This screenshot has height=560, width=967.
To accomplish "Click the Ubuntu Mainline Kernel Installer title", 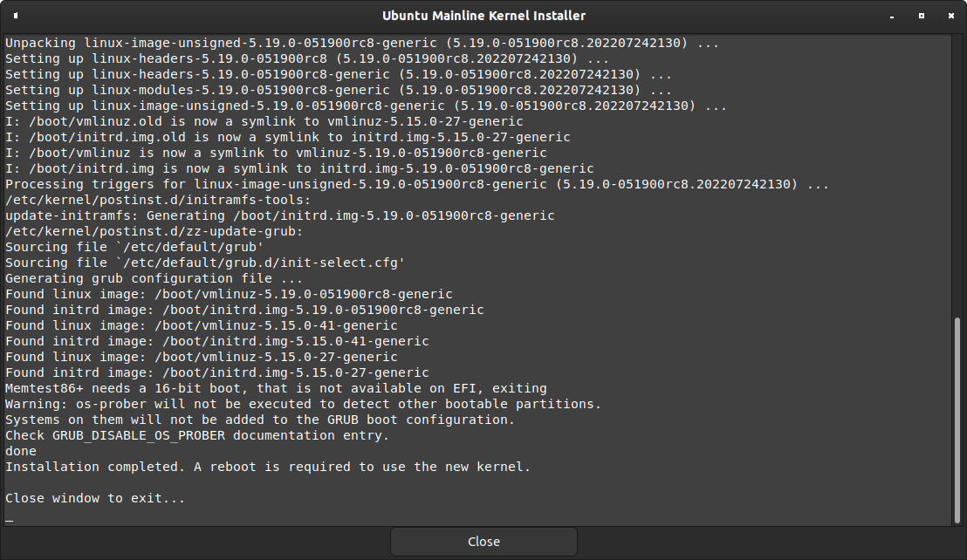I will point(483,16).
